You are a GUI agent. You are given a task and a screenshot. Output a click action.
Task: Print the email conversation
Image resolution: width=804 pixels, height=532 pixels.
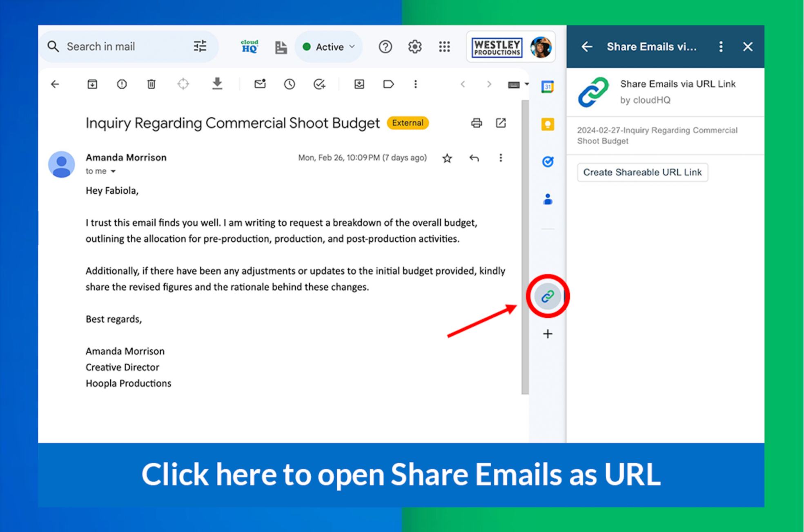(477, 123)
